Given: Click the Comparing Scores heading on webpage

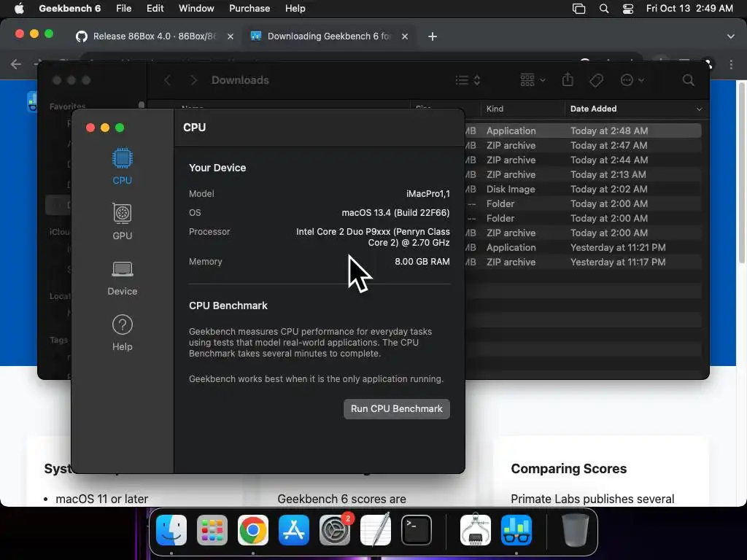Looking at the screenshot, I should tap(569, 469).
